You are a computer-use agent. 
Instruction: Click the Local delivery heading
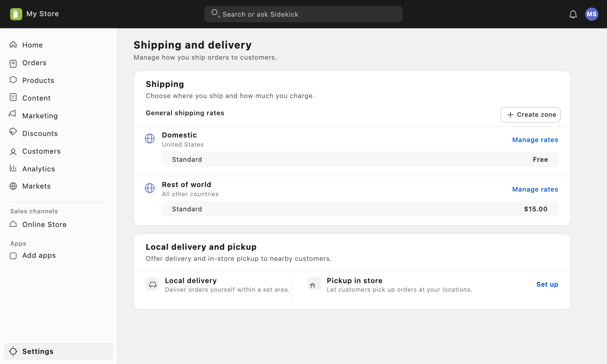pos(191,281)
